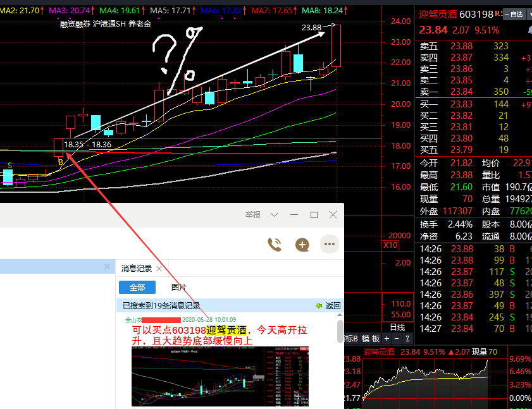The image size is (532, 409).
Task: Click the highlighted 迎驾贡酒 keyword in message
Action: coord(226,330)
